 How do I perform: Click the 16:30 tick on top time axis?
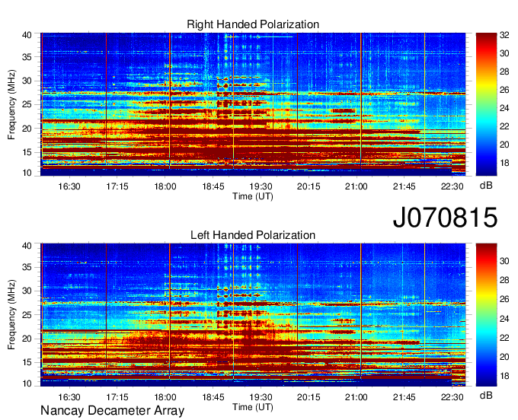click(69, 186)
